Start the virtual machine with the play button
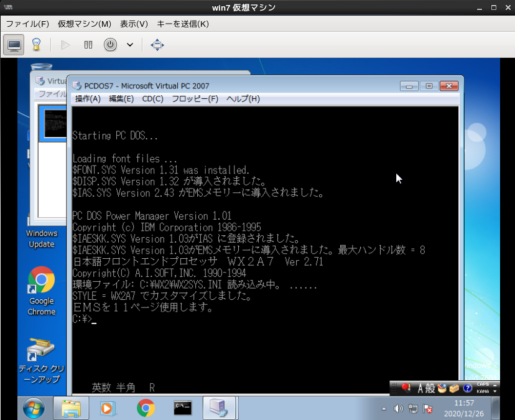The height and width of the screenshot is (420, 515). 65,45
